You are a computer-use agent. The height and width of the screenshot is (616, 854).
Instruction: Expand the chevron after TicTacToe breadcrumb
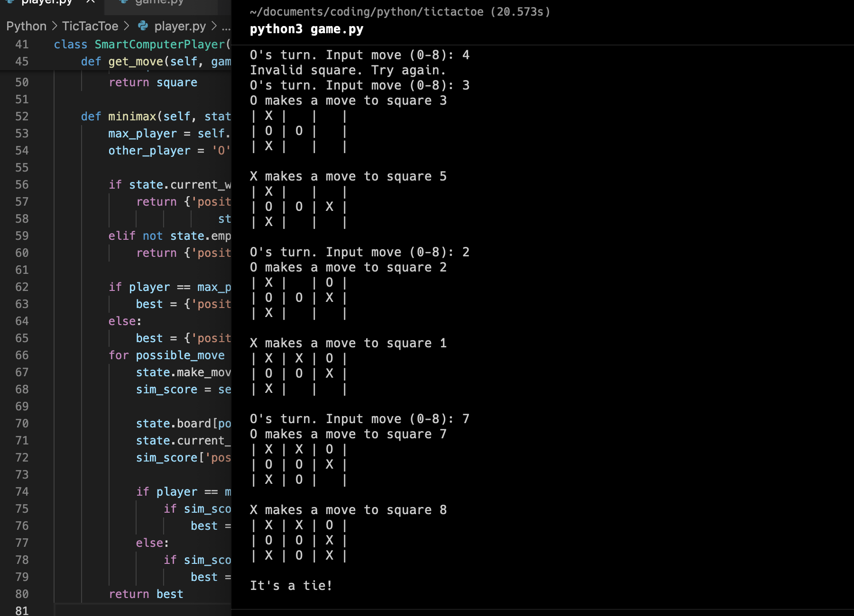pos(126,26)
